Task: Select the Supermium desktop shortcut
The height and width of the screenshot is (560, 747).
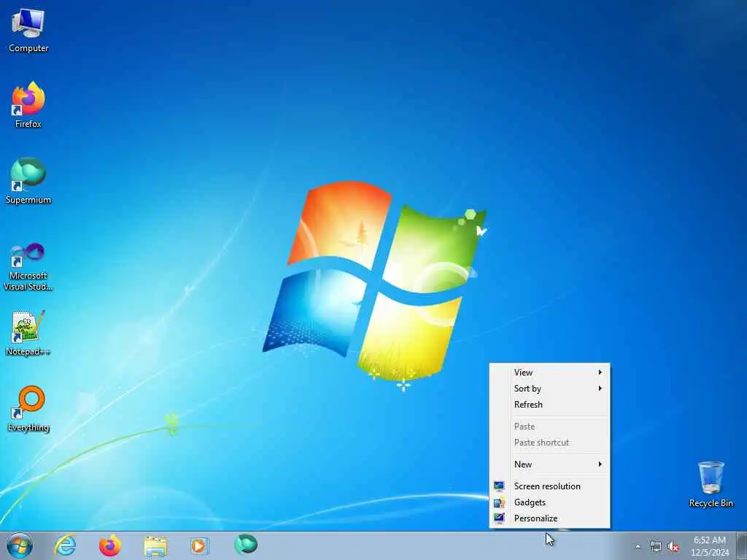Action: tap(28, 181)
